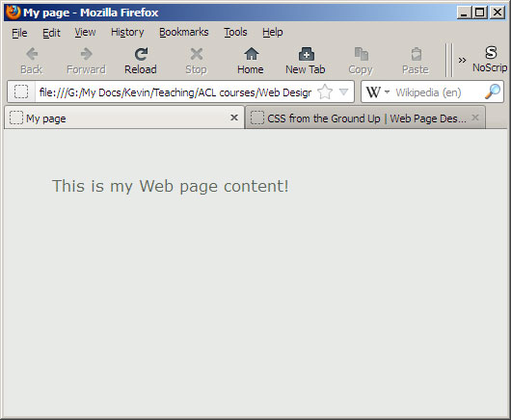Go to Home via toolbar icon
Screen dimensions: 511x420
tap(252, 54)
